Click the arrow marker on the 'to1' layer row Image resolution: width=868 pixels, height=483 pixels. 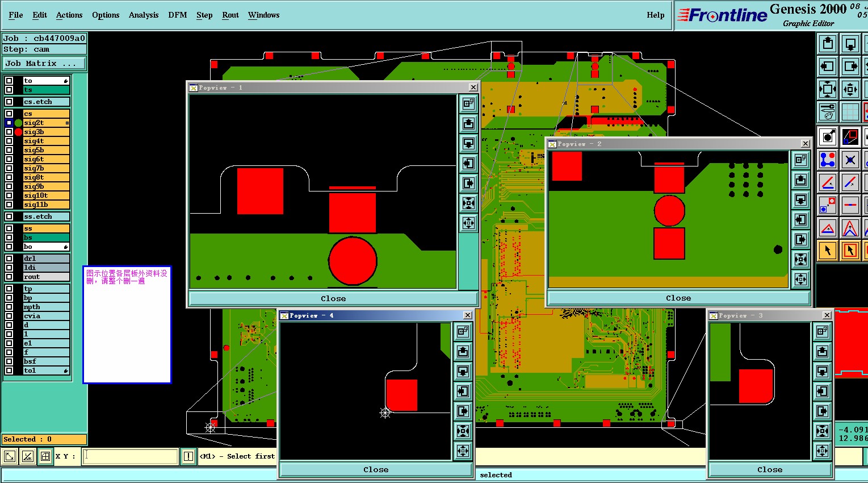(x=66, y=370)
